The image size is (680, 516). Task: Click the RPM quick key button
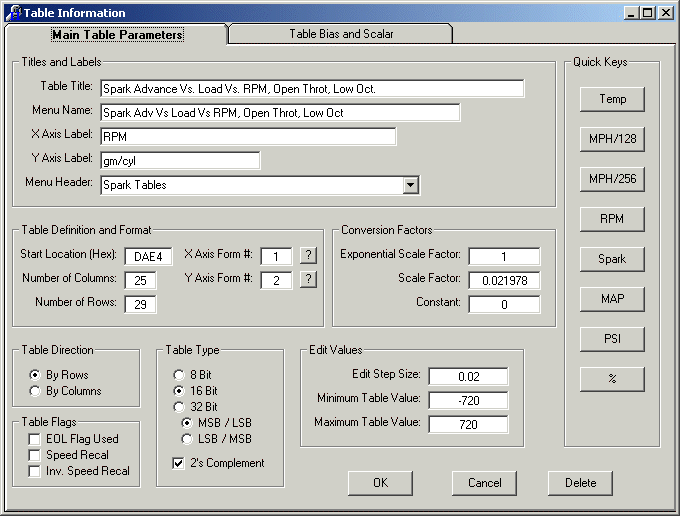tap(612, 219)
